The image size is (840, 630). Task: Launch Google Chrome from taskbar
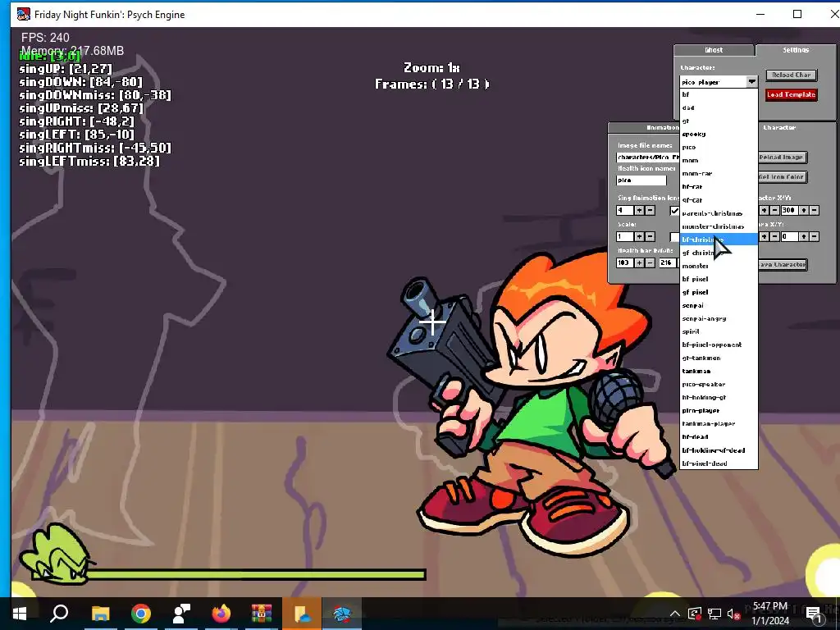[141, 614]
